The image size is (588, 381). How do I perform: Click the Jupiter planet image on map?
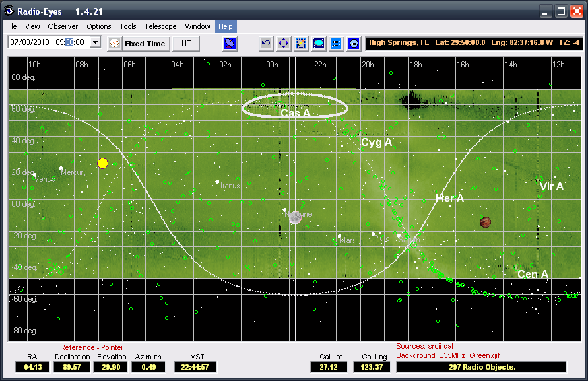tap(485, 222)
